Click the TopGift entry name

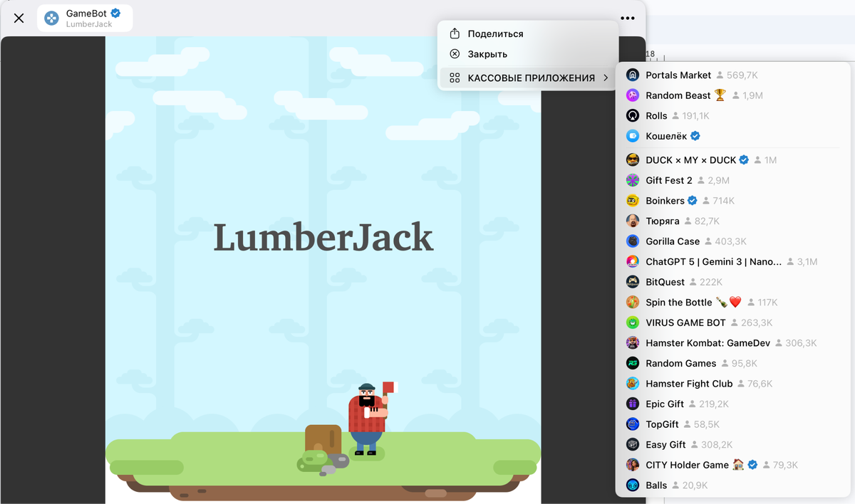click(662, 424)
